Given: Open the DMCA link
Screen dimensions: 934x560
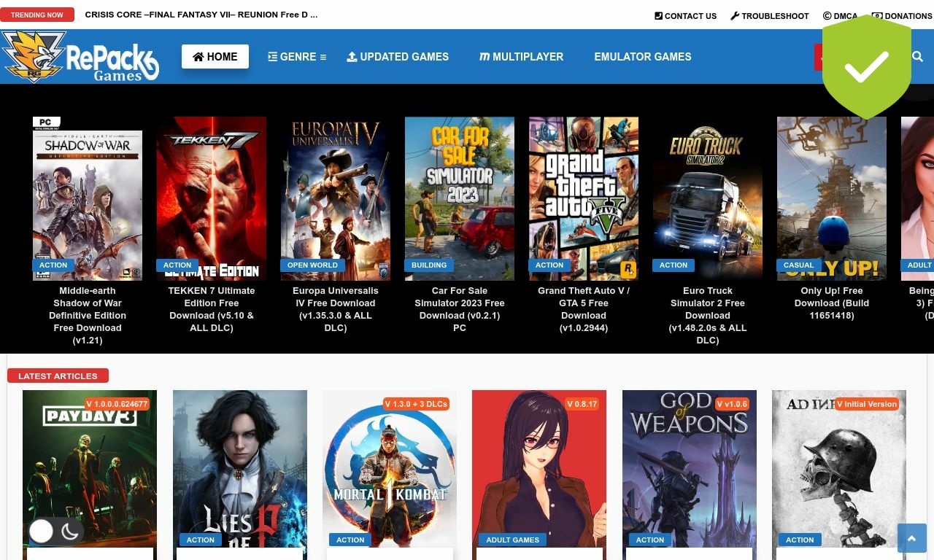Looking at the screenshot, I should click(841, 15).
